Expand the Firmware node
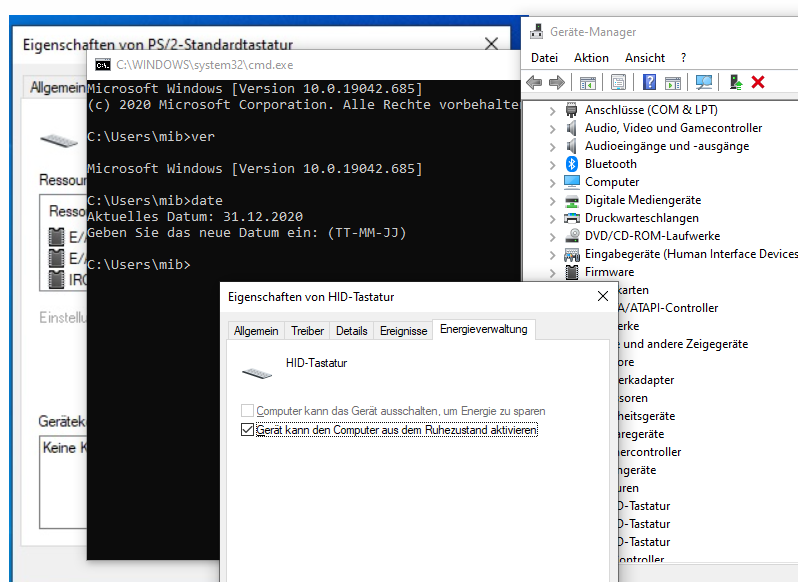Viewport: 798px width, 582px height. point(553,273)
